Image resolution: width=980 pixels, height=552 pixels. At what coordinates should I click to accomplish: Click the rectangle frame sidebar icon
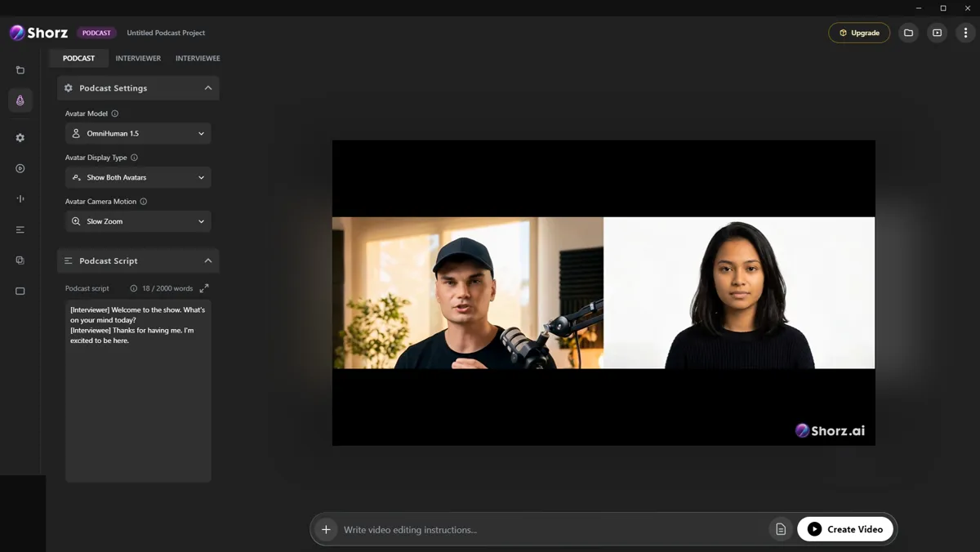click(x=20, y=291)
